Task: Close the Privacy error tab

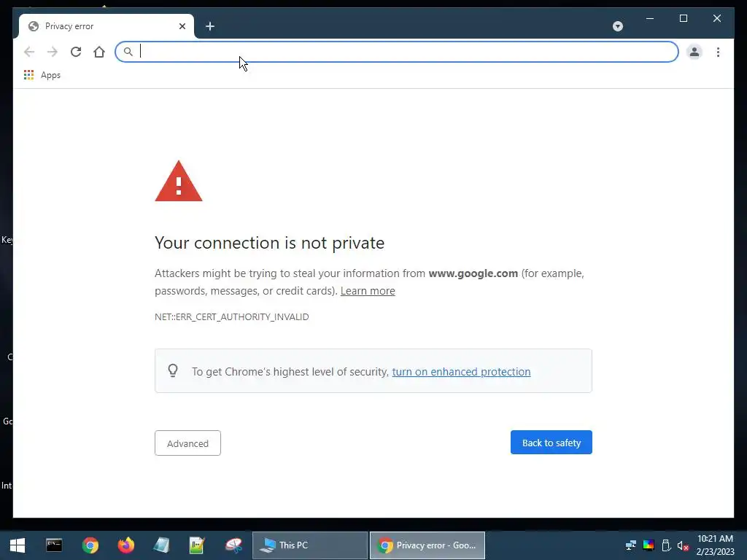Action: (182, 26)
